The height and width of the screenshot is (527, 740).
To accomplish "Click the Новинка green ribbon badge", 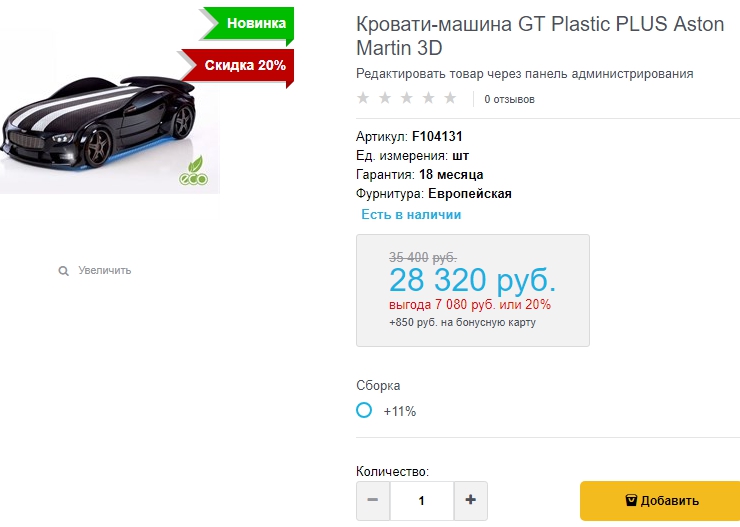I will coord(250,23).
